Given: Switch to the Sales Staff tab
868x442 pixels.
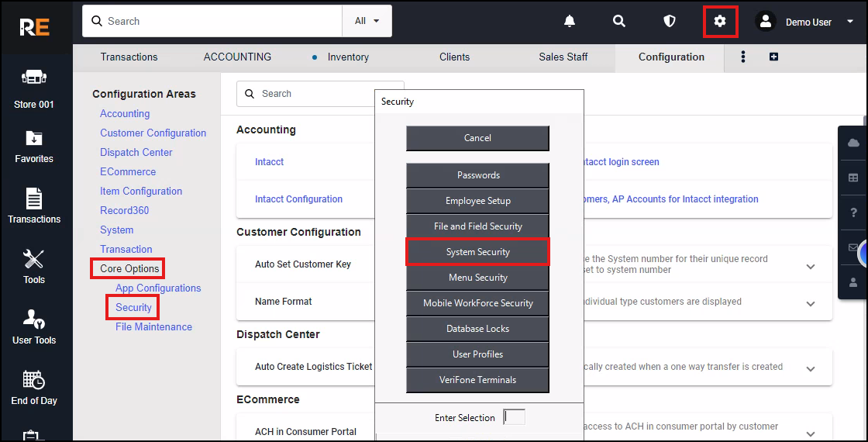Looking at the screenshot, I should click(563, 57).
